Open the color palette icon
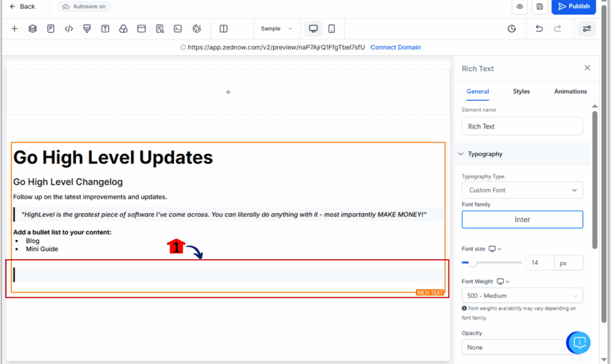611x364 pixels. pos(197,29)
